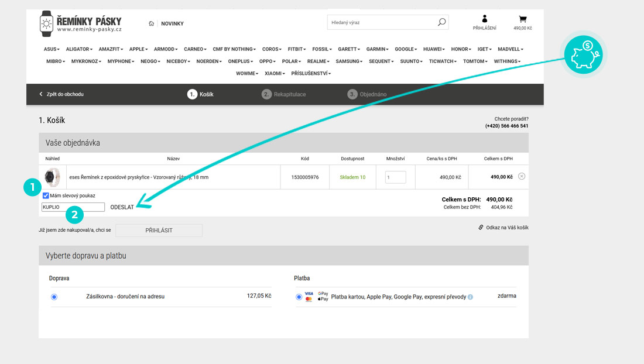The image size is (644, 364).
Task: Expand the Samsung brand dropdown
Action: (x=349, y=61)
